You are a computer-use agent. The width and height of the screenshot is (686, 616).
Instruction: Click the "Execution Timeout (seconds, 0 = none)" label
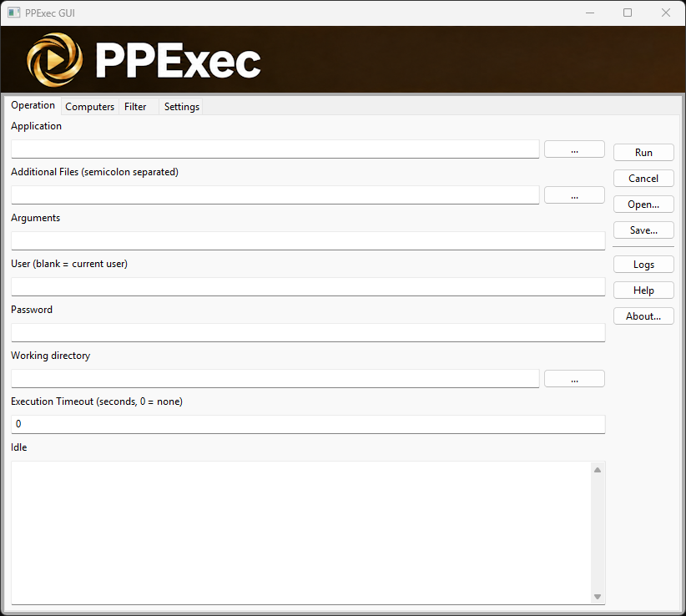click(97, 401)
